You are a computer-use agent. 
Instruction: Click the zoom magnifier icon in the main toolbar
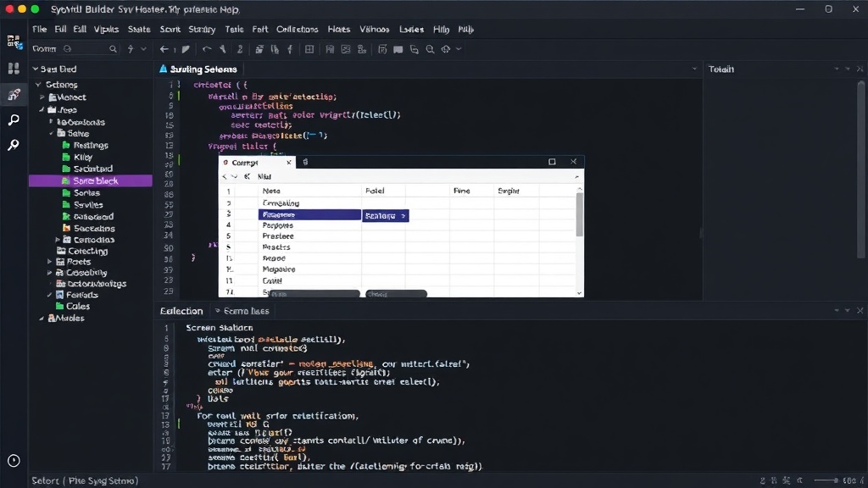point(430,49)
